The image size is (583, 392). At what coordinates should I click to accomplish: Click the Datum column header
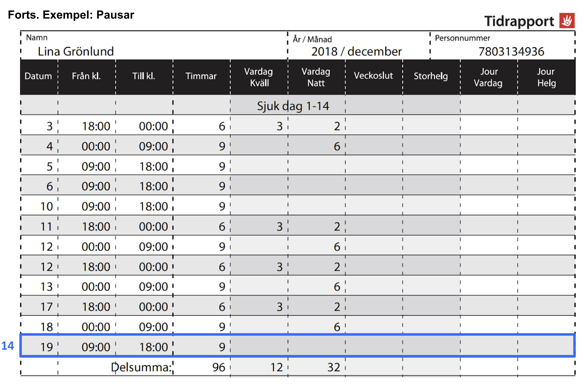click(x=38, y=76)
